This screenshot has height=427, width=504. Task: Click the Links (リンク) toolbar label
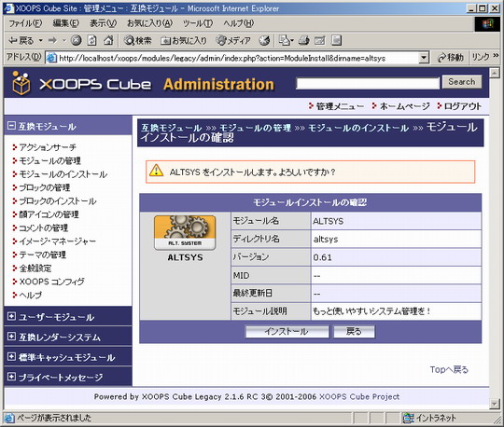481,57
